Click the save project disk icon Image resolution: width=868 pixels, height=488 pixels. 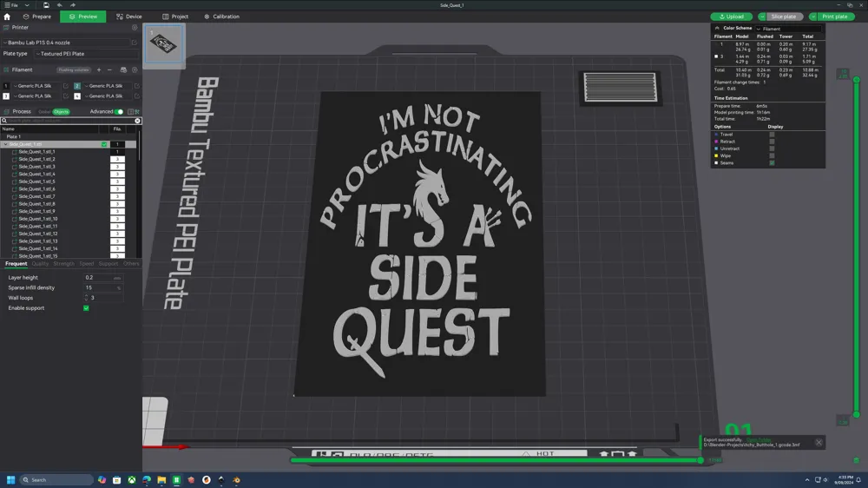click(46, 5)
